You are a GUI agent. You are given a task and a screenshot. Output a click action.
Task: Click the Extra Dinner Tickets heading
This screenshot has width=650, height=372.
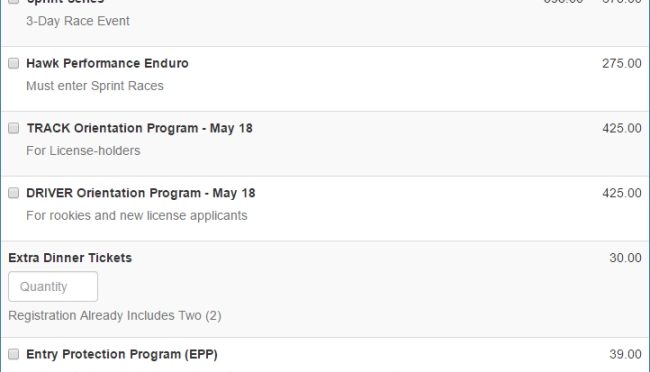point(70,258)
